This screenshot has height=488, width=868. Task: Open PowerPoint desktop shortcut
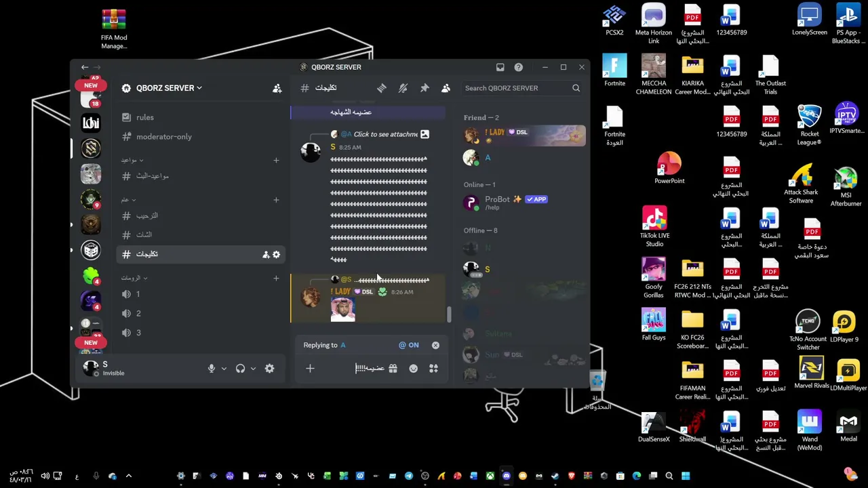(669, 168)
